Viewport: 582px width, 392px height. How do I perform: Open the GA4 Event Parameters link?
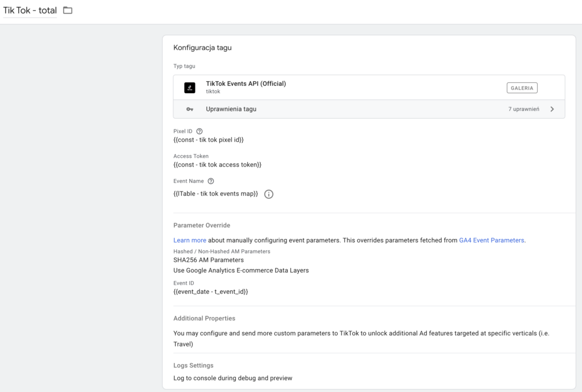tap(492, 240)
